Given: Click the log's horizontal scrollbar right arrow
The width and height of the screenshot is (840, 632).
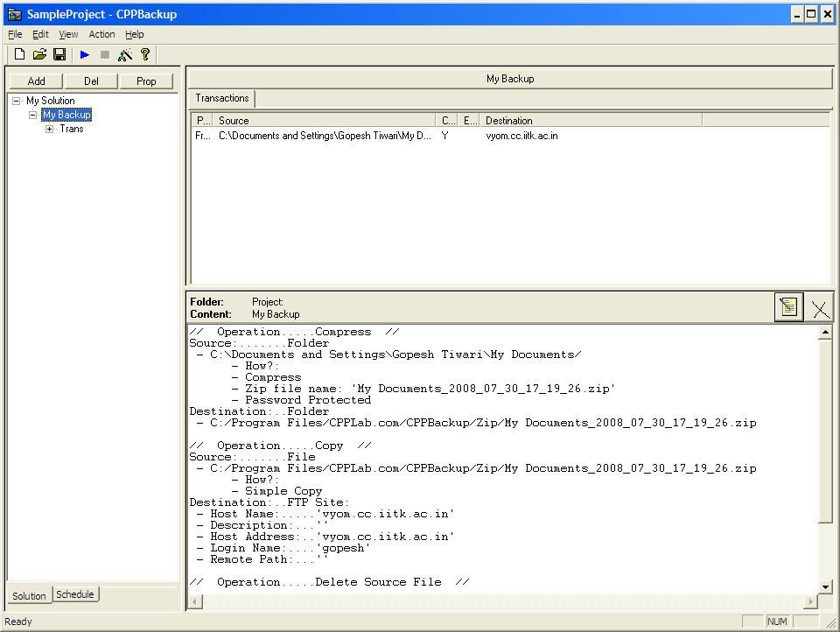Looking at the screenshot, I should (812, 601).
